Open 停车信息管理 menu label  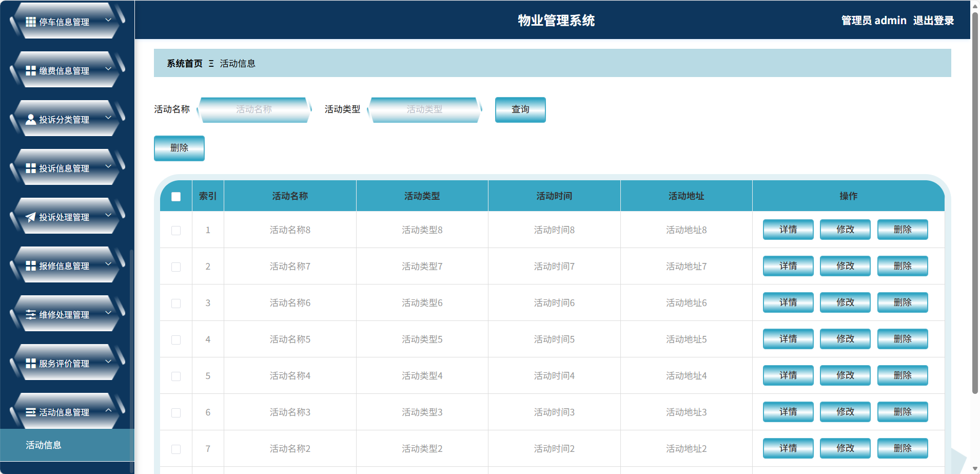pos(64,22)
